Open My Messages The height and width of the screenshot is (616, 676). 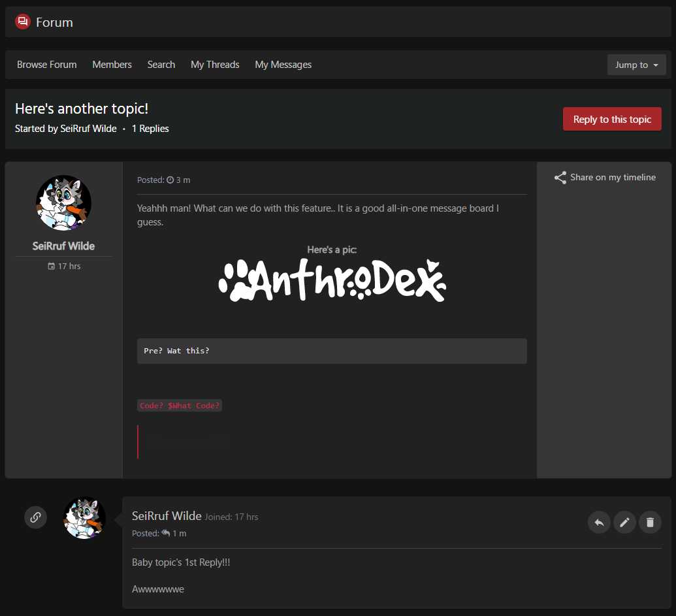[283, 65]
